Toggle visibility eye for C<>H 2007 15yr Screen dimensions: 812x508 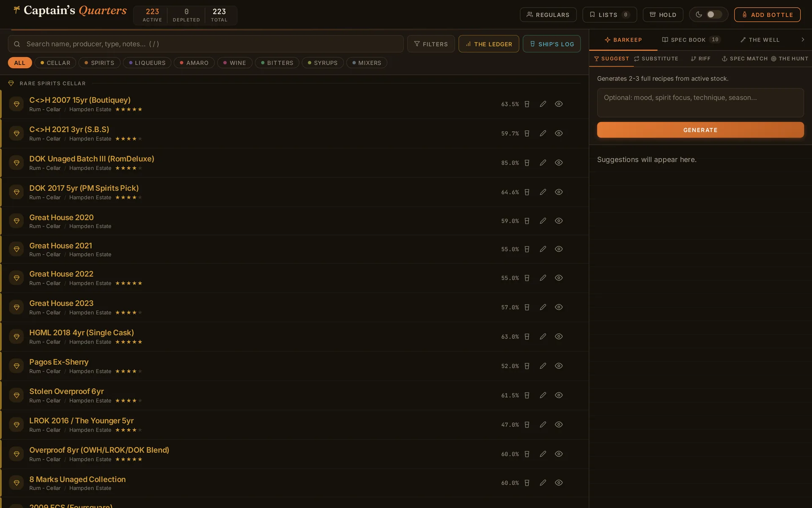[559, 104]
